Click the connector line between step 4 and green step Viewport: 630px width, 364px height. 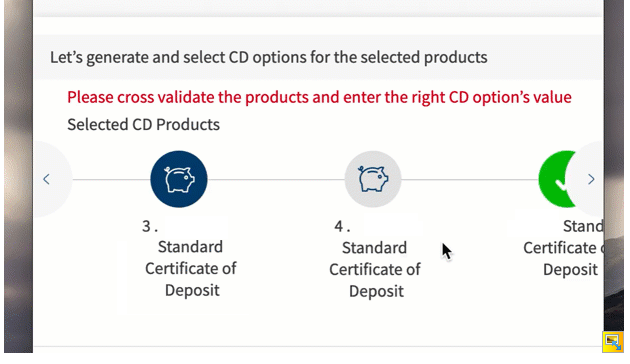click(470, 179)
